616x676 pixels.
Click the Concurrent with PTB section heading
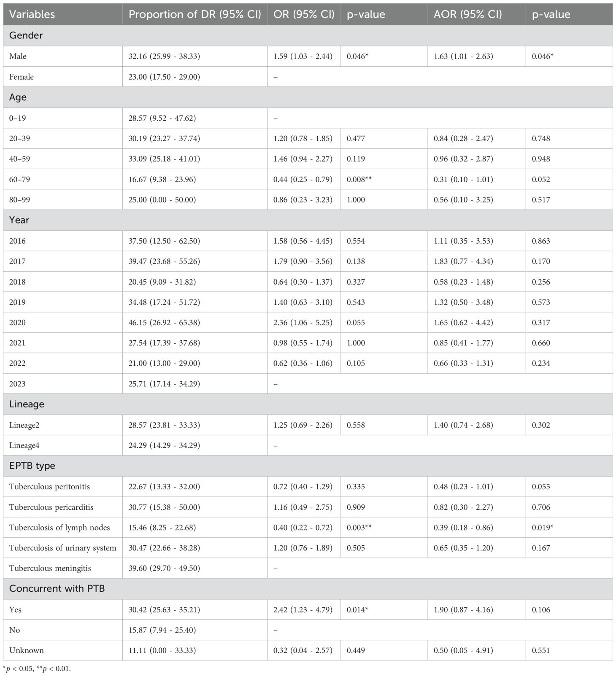click(57, 589)
